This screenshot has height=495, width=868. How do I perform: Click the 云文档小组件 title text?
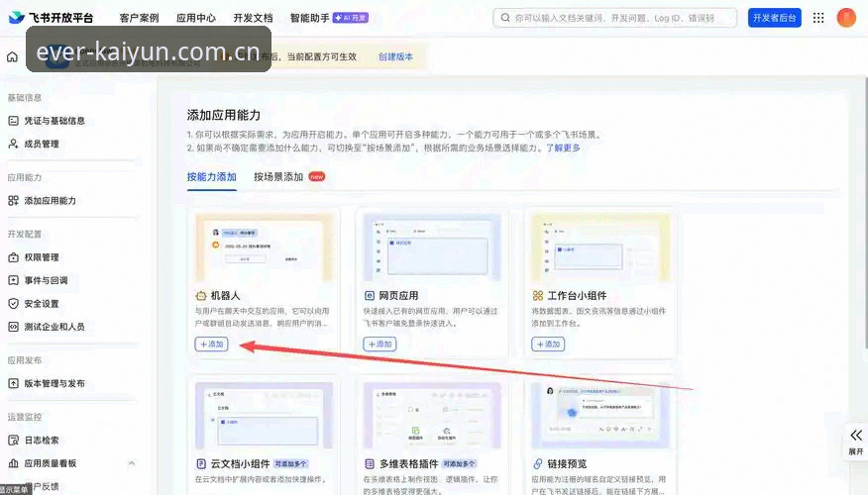click(x=240, y=463)
